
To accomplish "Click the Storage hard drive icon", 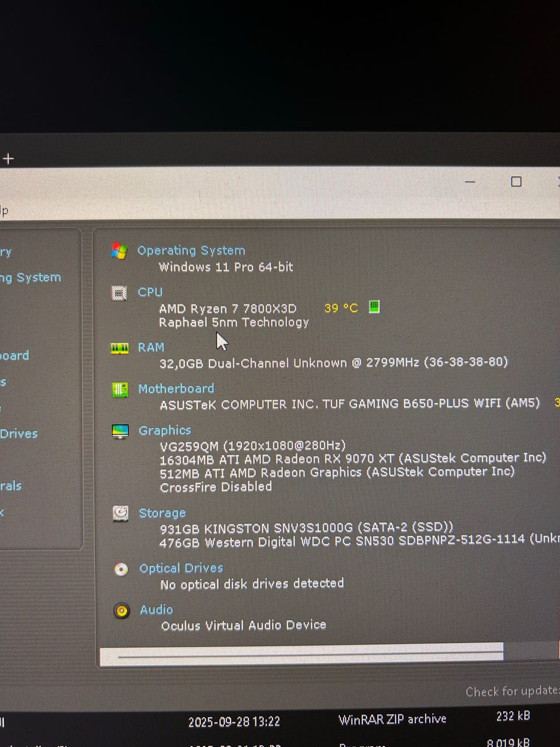I will [121, 514].
